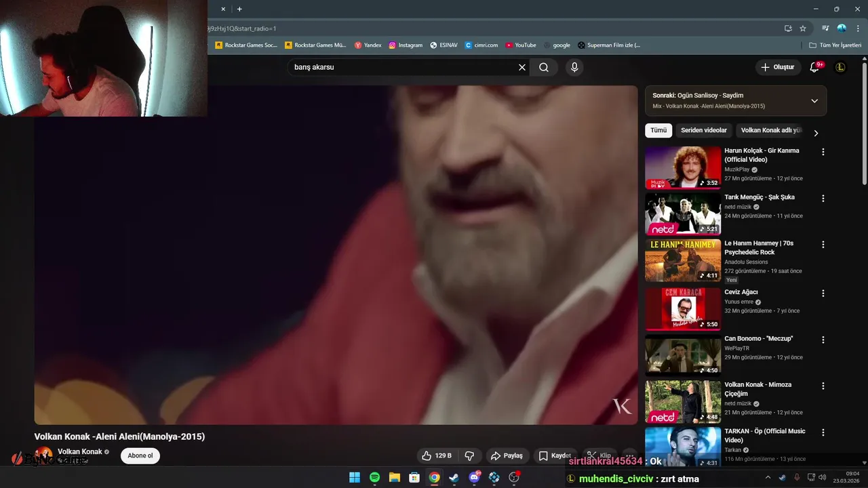
Task: Open the cimri.com bookmark
Action: click(x=481, y=45)
